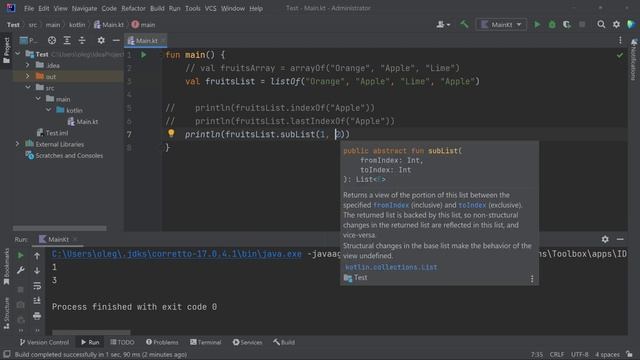The width and height of the screenshot is (640, 360).
Task: Expand the out folder
Action: (x=28, y=76)
